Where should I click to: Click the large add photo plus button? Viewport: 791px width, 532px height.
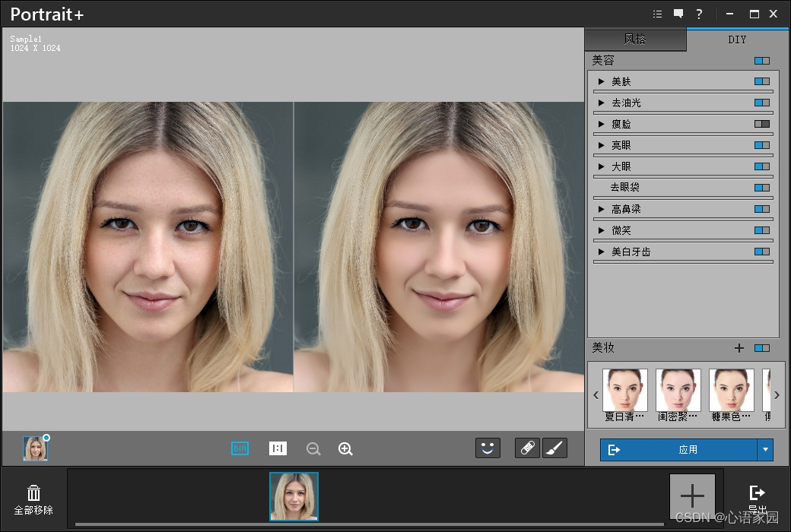[x=692, y=496]
